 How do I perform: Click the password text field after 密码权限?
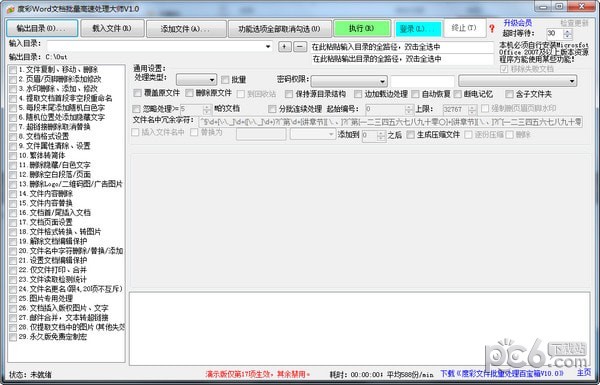coord(422,81)
